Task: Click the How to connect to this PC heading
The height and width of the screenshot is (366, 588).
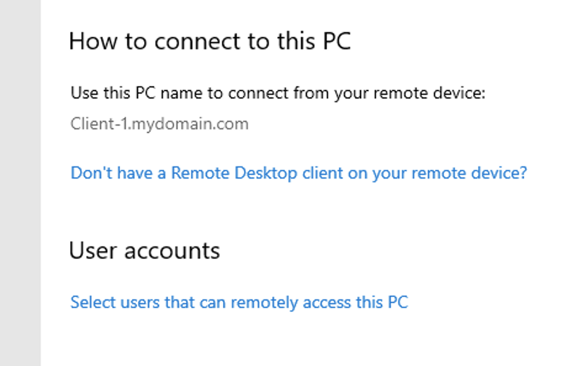Action: click(210, 41)
